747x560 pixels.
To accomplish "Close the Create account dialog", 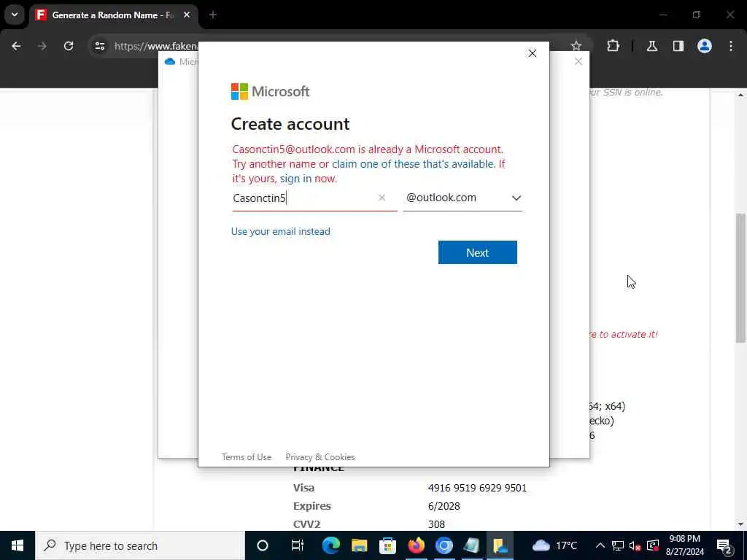I will pyautogui.click(x=532, y=53).
